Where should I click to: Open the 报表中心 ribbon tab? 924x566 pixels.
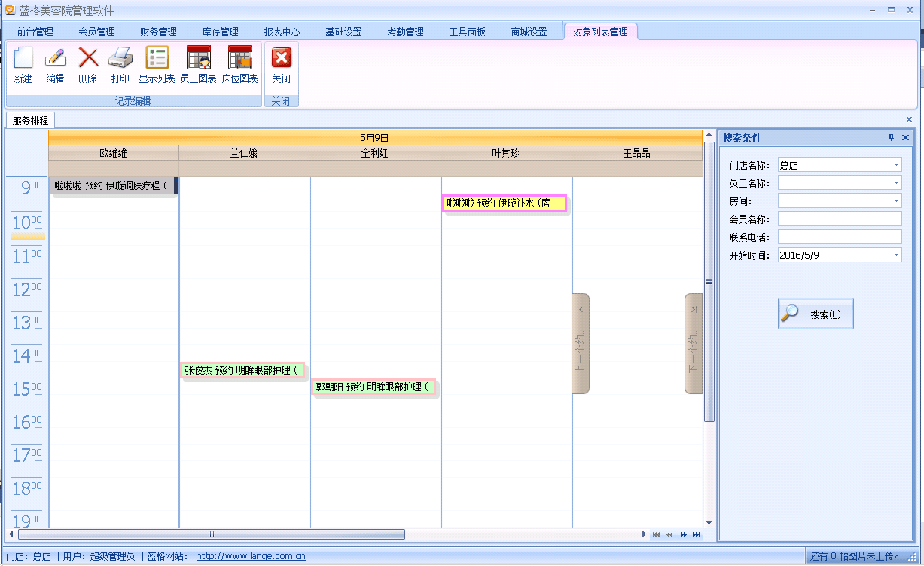tap(282, 32)
